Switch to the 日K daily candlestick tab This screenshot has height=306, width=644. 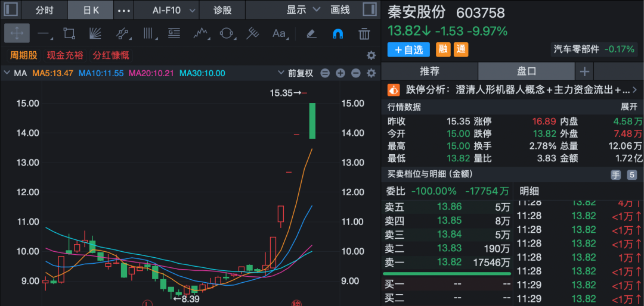pyautogui.click(x=91, y=10)
